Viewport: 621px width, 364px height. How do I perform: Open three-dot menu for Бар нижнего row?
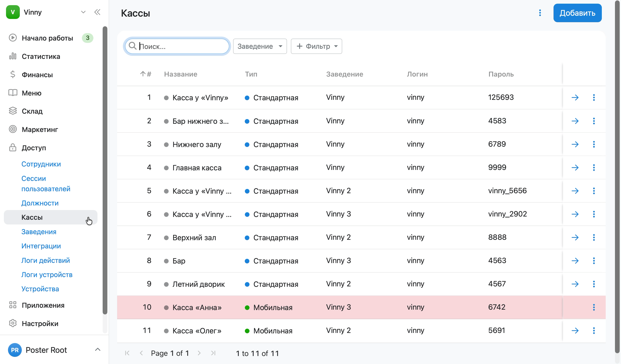click(x=594, y=121)
